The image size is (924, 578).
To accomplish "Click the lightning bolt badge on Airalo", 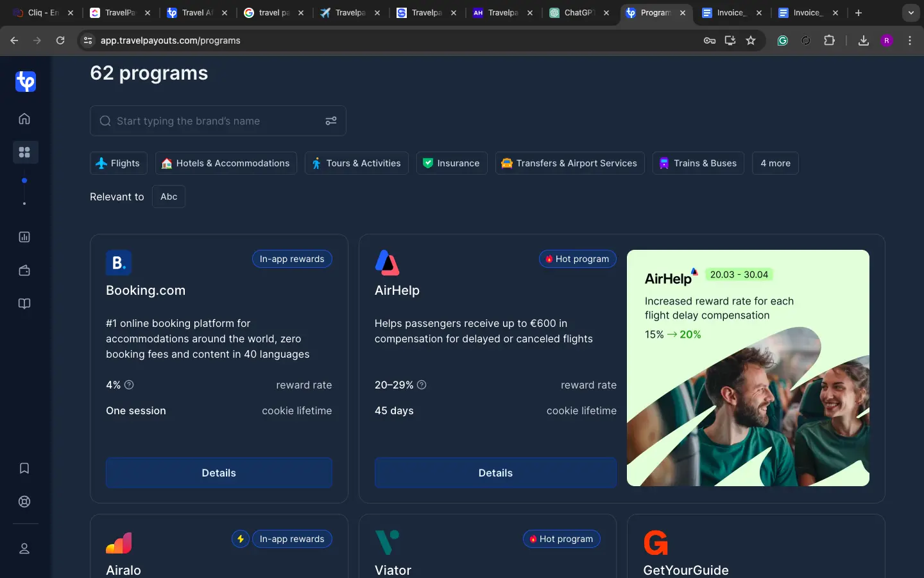I will (x=241, y=539).
